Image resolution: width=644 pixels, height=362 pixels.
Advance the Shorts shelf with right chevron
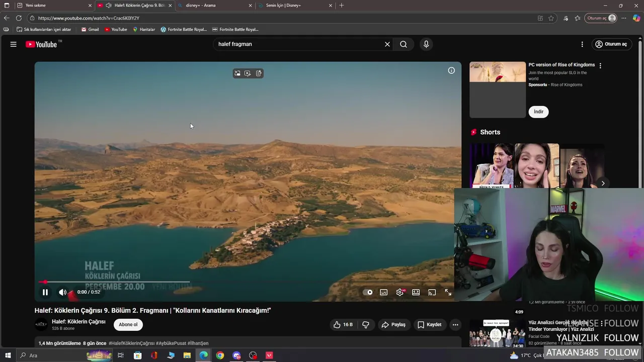603,183
